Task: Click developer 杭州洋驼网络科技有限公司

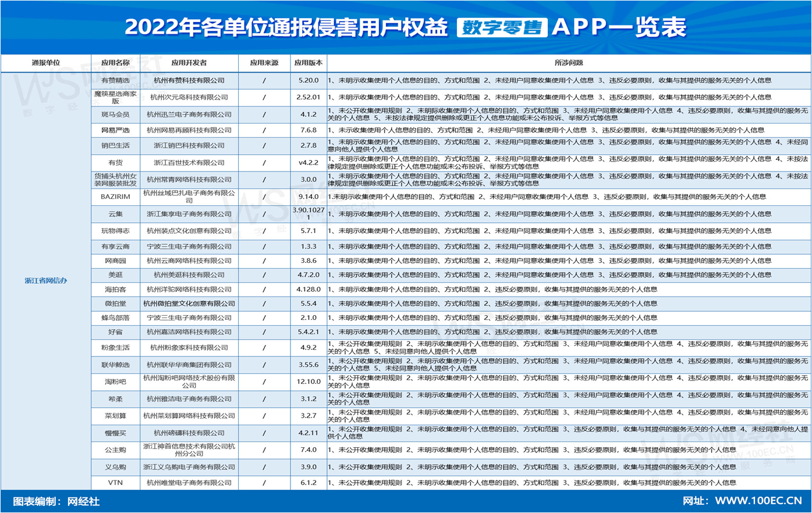Action: 189,289
